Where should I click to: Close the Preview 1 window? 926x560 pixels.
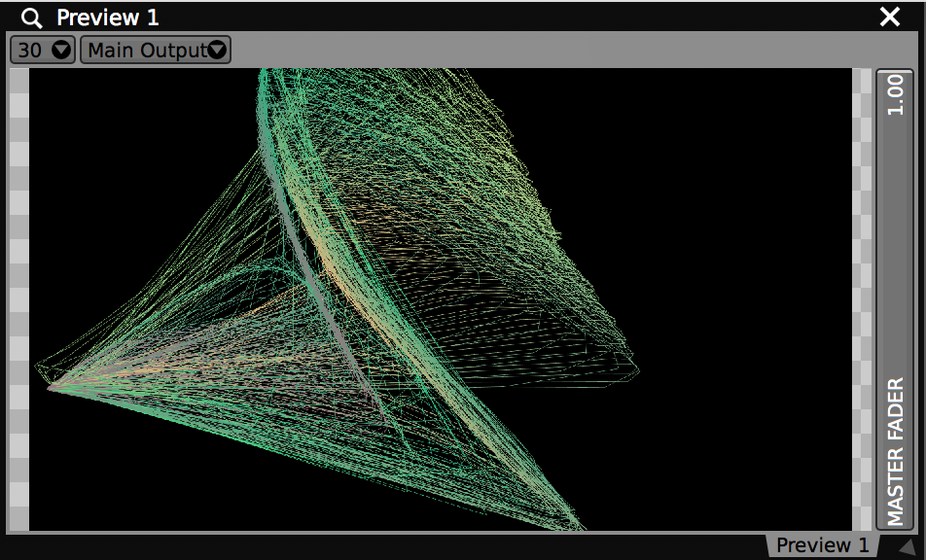click(889, 17)
